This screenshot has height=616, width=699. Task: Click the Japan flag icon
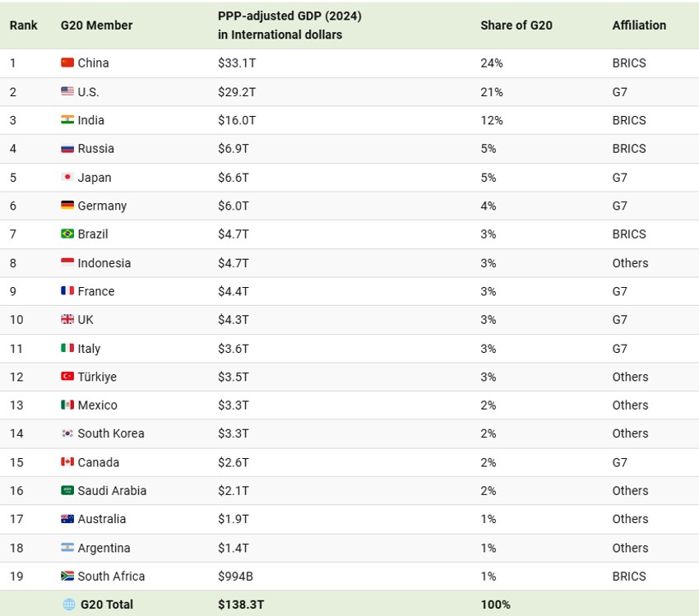67,177
